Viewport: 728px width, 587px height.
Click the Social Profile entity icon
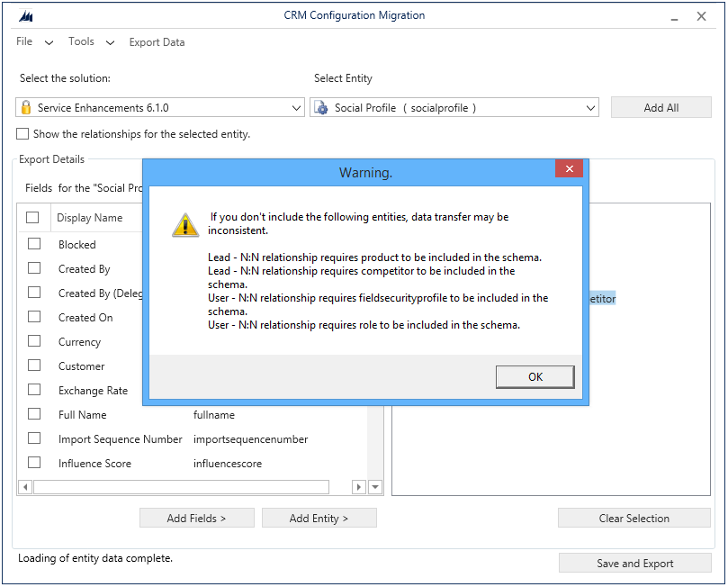(x=321, y=106)
